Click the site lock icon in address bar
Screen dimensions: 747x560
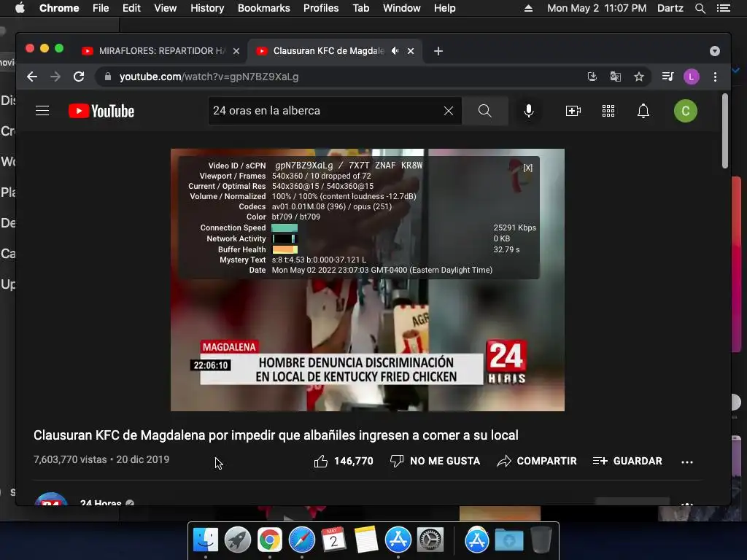(108, 77)
